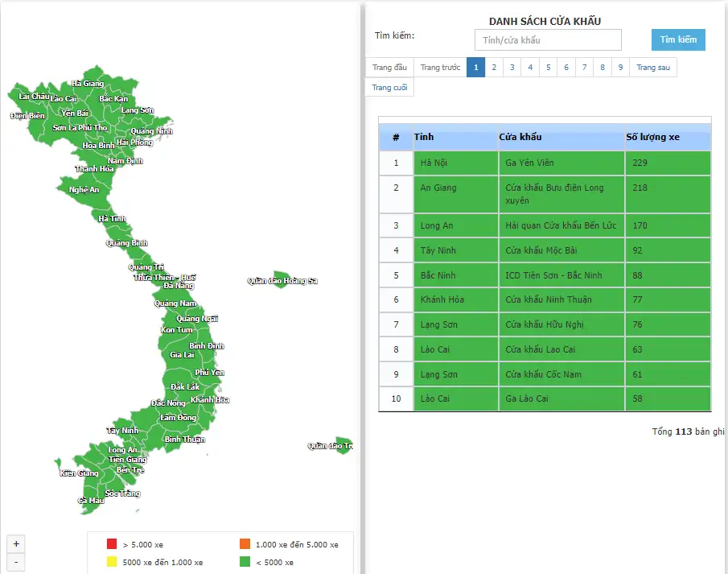Click the red > 5.000 xe legend swatch
Screen dimensions: 728x574
pyautogui.click(x=112, y=543)
